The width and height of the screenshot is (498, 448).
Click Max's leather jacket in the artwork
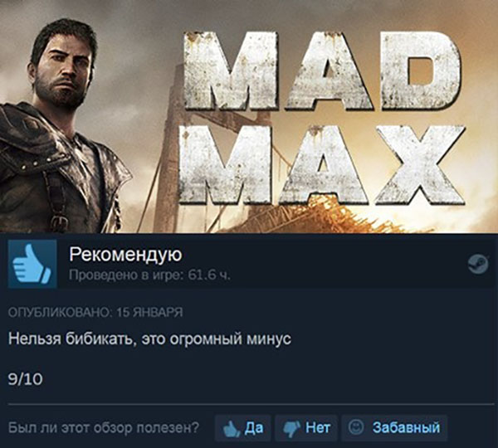[x=57, y=170]
